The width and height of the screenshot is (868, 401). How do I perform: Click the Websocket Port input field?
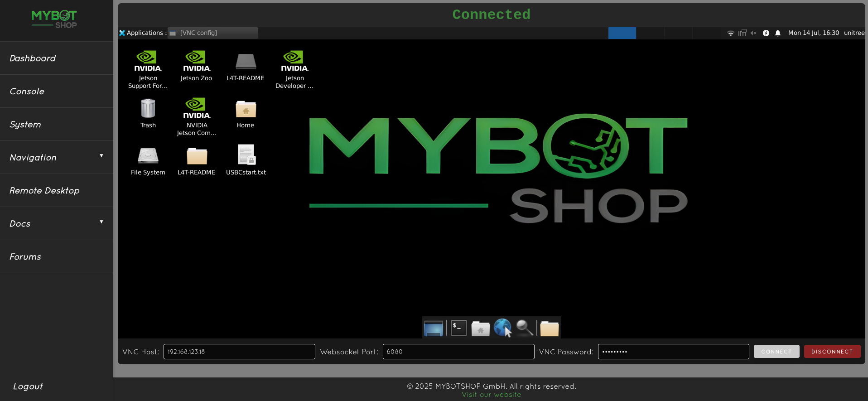458,352
